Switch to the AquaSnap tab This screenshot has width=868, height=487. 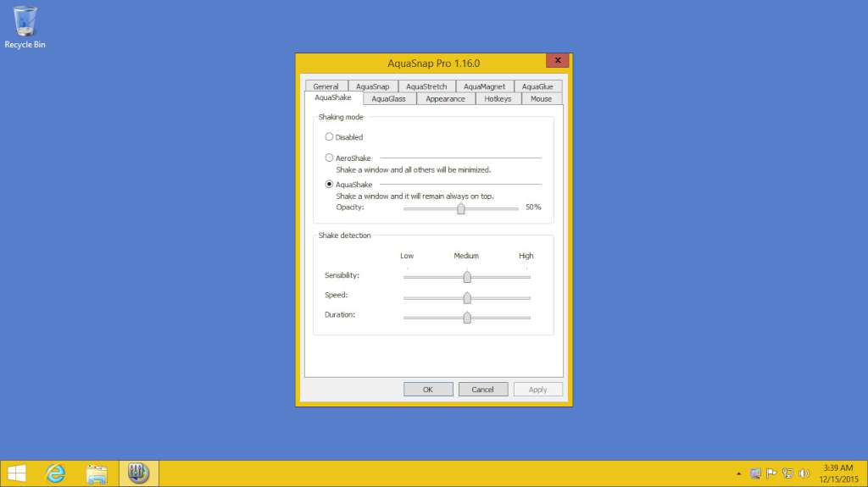click(x=373, y=86)
